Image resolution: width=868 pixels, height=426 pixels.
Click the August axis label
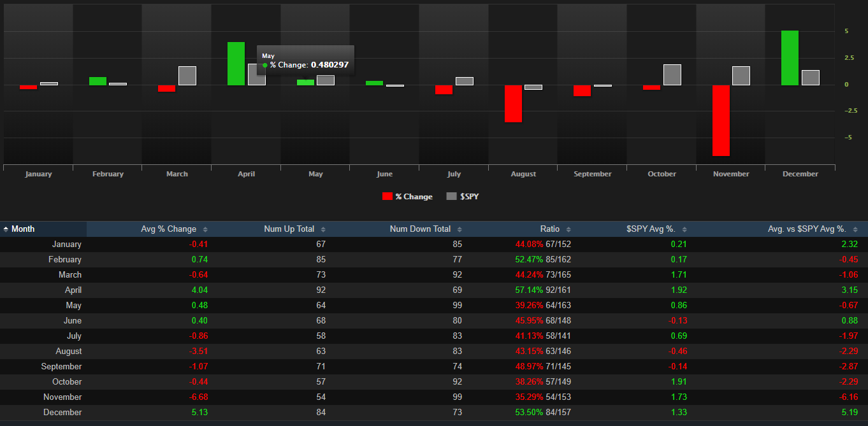[523, 174]
